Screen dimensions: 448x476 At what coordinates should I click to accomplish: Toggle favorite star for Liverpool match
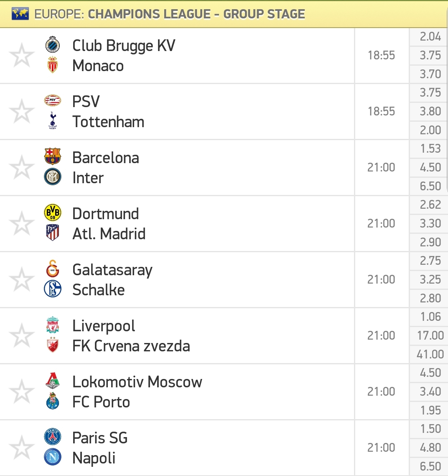[x=22, y=335]
